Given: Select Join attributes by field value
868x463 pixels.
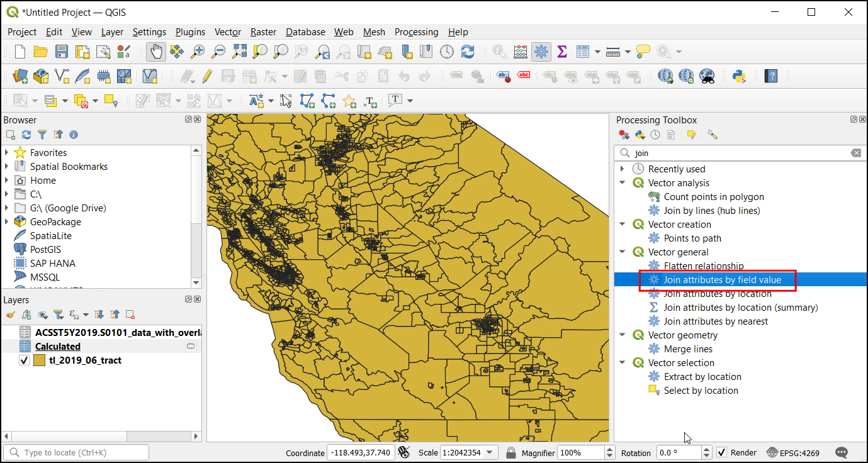Looking at the screenshot, I should [722, 280].
